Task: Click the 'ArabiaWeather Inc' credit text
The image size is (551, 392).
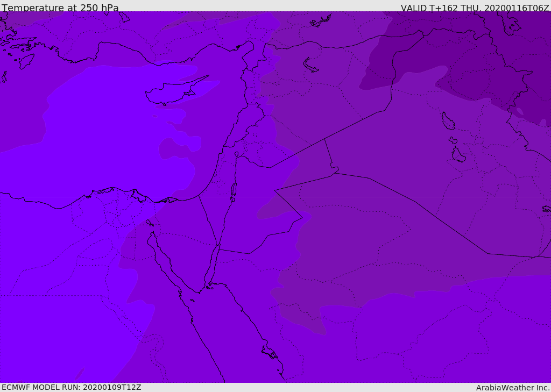Action: [512, 388]
